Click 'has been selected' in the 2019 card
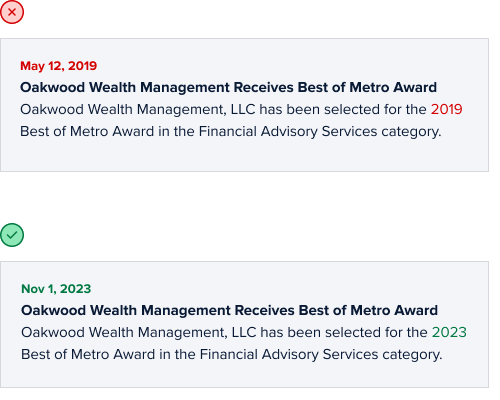 coord(319,109)
